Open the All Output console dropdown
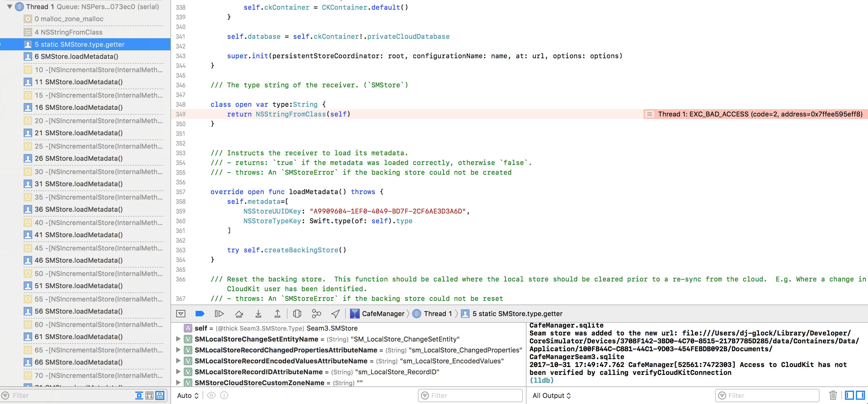 tap(552, 395)
